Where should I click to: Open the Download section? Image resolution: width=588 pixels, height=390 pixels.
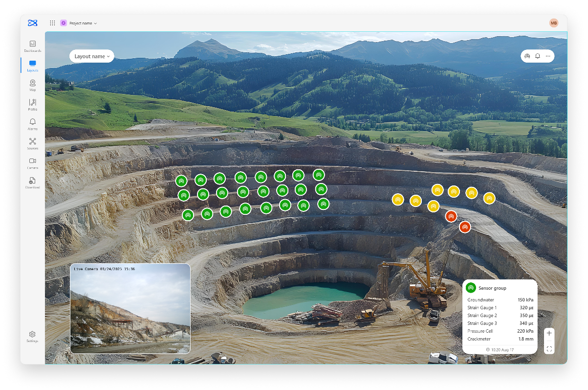(32, 183)
